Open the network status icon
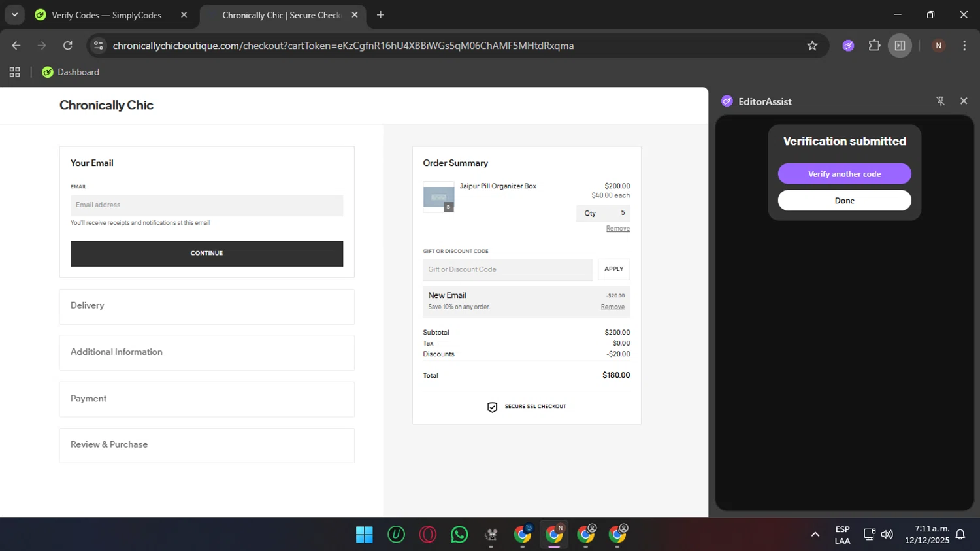 coord(869,535)
